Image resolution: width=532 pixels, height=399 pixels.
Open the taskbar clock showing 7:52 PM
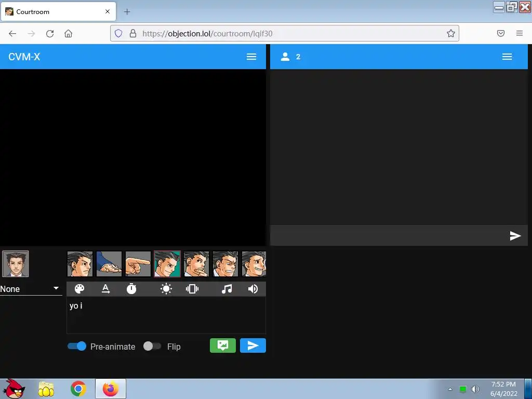(x=503, y=389)
